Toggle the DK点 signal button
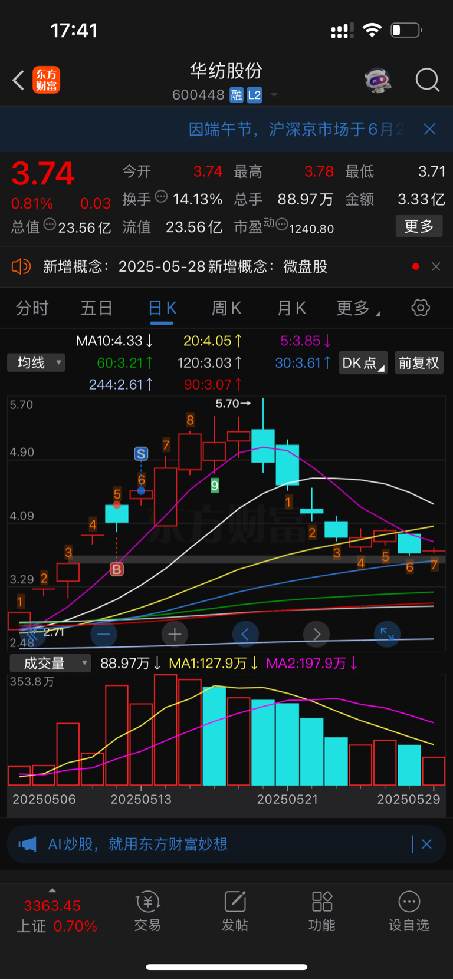The width and height of the screenshot is (453, 980). [363, 363]
